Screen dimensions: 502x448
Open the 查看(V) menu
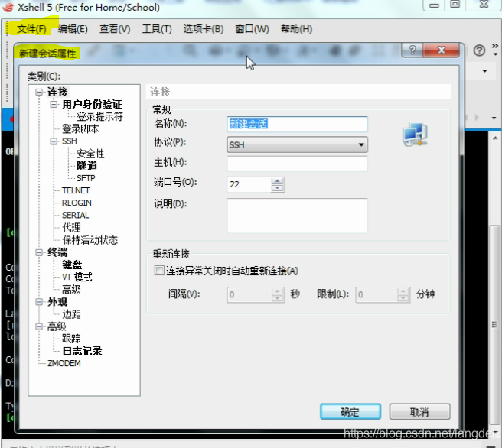[115, 29]
